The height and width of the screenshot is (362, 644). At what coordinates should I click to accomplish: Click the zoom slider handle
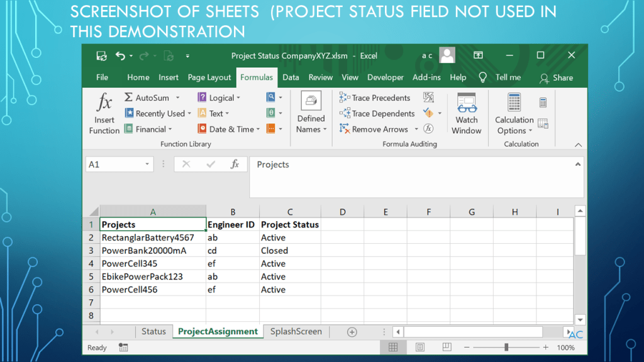(506, 348)
